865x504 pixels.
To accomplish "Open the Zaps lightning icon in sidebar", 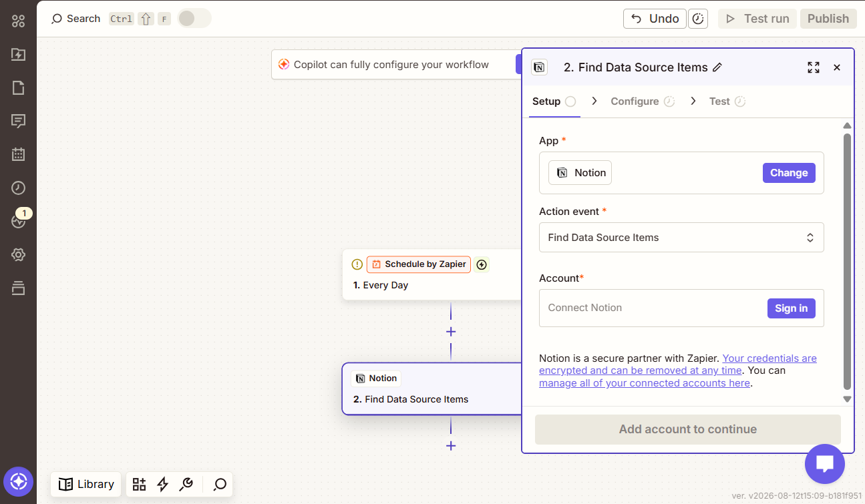I will coord(18,55).
